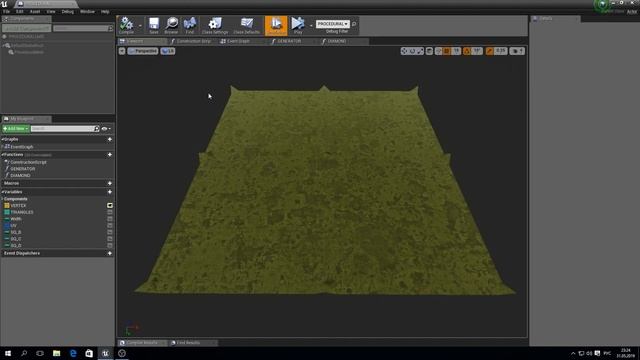This screenshot has width=640, height=360.
Task: Adjust camera speed setting
Action: pos(517,51)
